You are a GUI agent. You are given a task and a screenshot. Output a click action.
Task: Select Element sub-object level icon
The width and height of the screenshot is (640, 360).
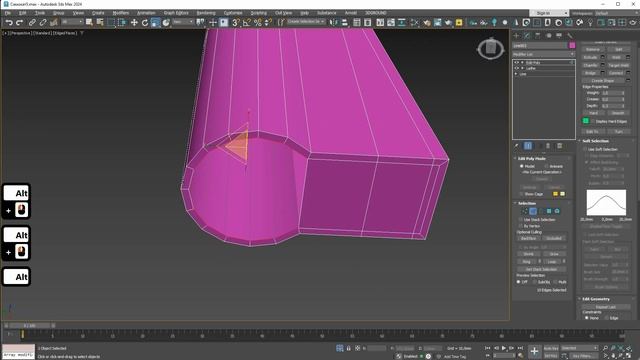pos(557,211)
